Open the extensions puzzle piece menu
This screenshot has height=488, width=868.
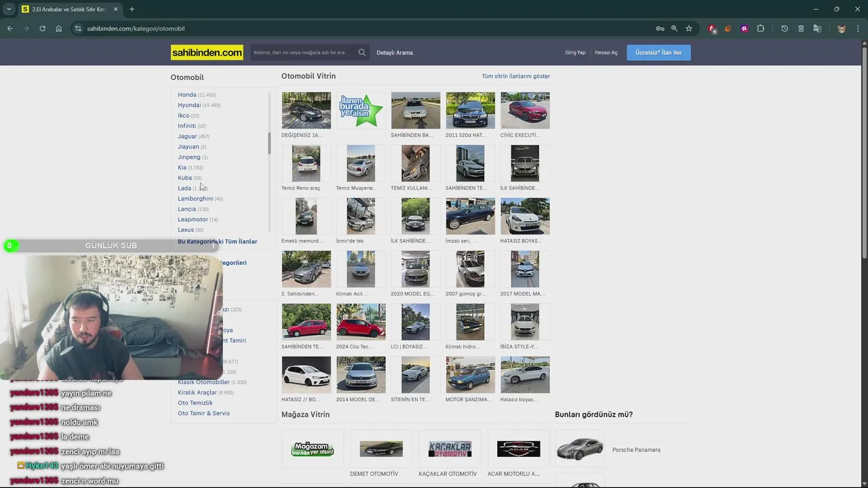click(x=760, y=28)
